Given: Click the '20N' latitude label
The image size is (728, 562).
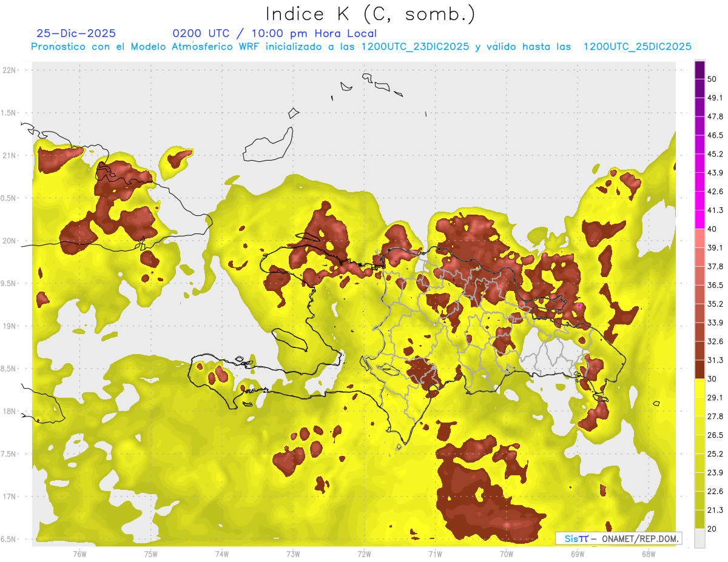Looking at the screenshot, I should (9, 241).
